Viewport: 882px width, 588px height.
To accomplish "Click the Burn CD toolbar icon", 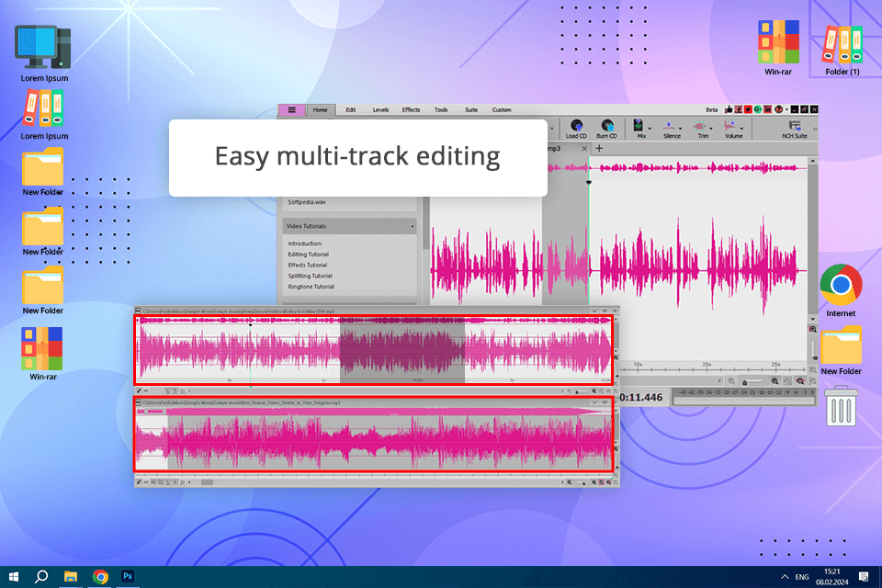I will 607,126.
